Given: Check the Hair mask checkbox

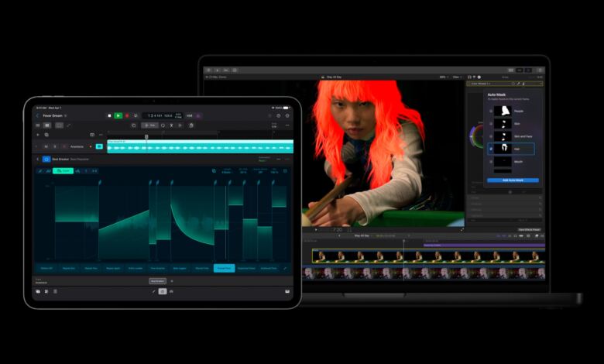Looking at the screenshot, I should pyautogui.click(x=491, y=149).
